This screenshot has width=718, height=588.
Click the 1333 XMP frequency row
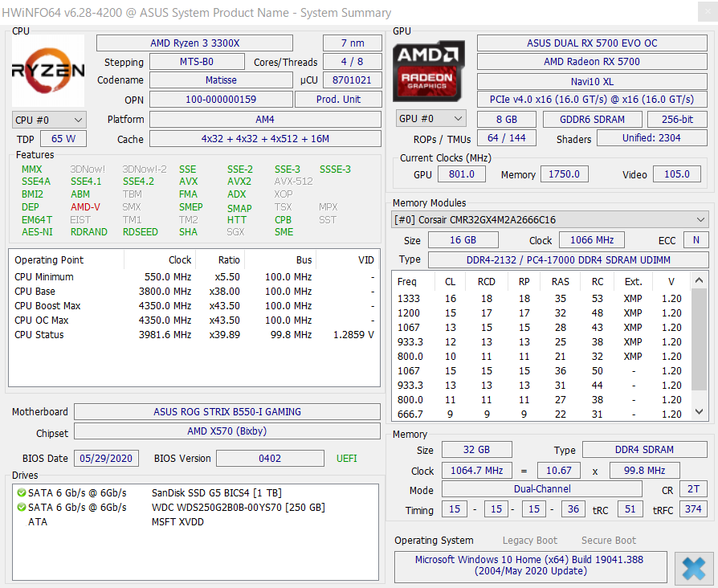(x=541, y=299)
